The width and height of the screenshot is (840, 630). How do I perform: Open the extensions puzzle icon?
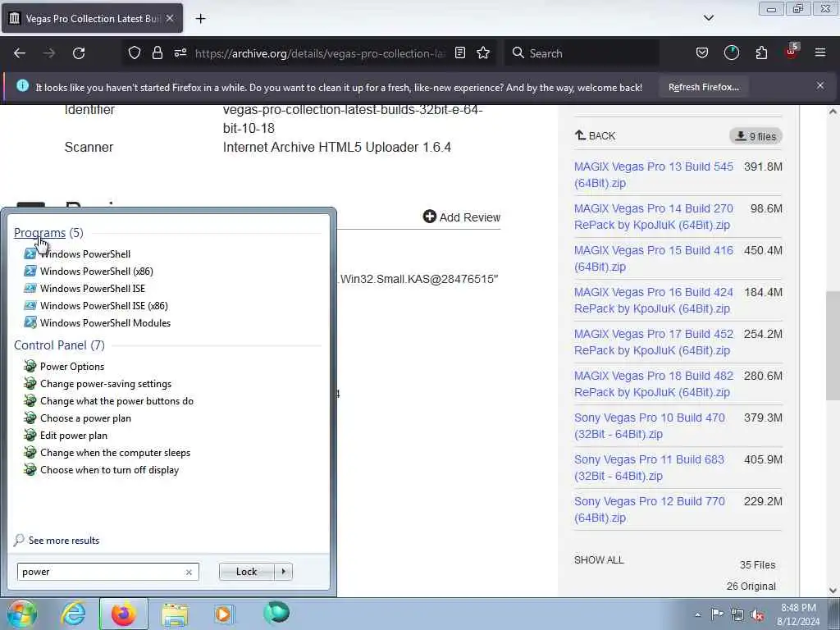[761, 53]
